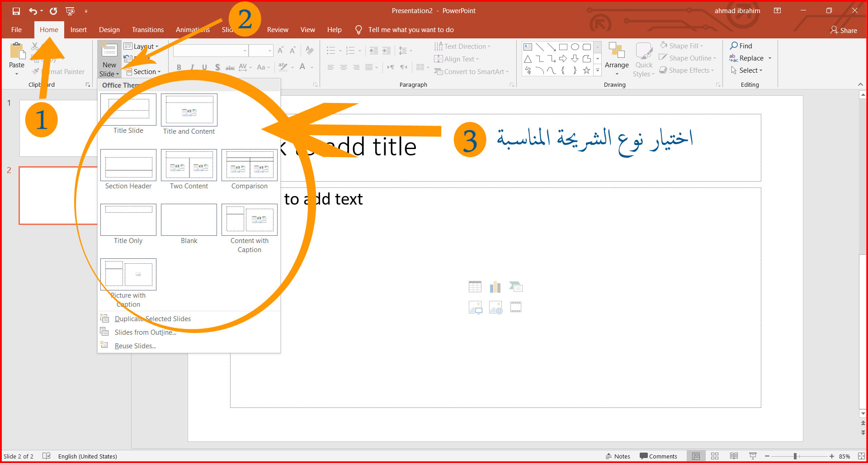Toggle Strikethrough formatting

tap(230, 67)
